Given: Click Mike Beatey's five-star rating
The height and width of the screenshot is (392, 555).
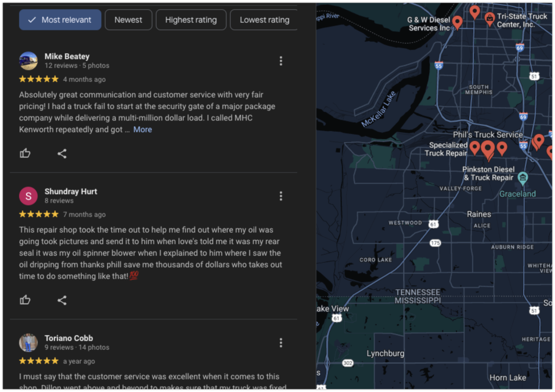Looking at the screenshot, I should 38,79.
